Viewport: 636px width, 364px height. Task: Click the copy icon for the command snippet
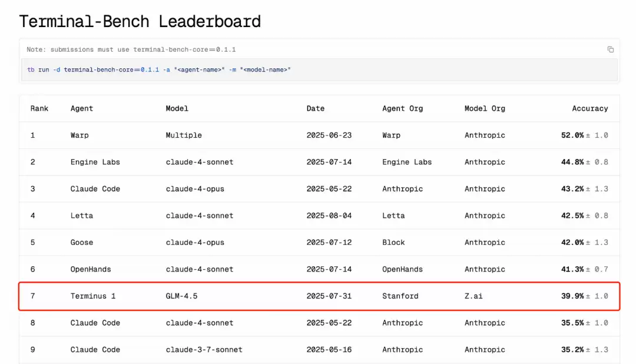[x=611, y=49]
